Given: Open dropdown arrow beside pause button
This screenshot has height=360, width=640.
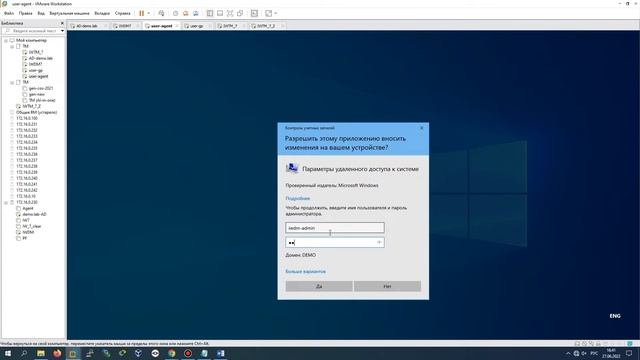Looking at the screenshot, I should pos(149,13).
